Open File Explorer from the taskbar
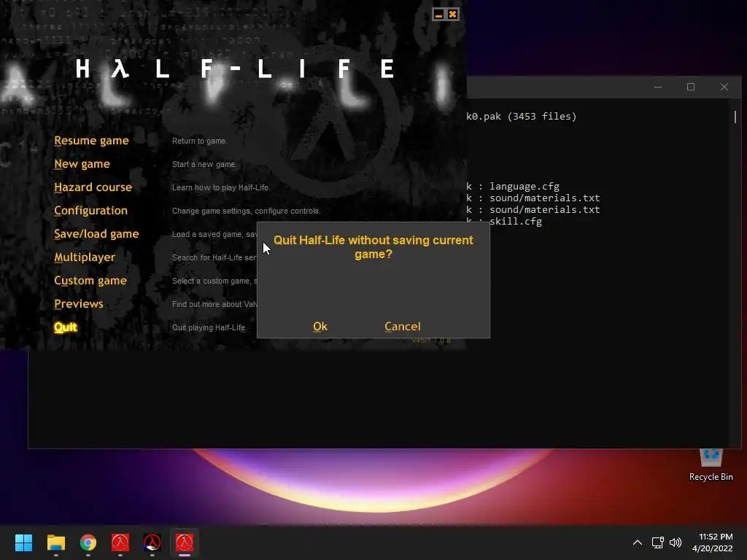 55,542
